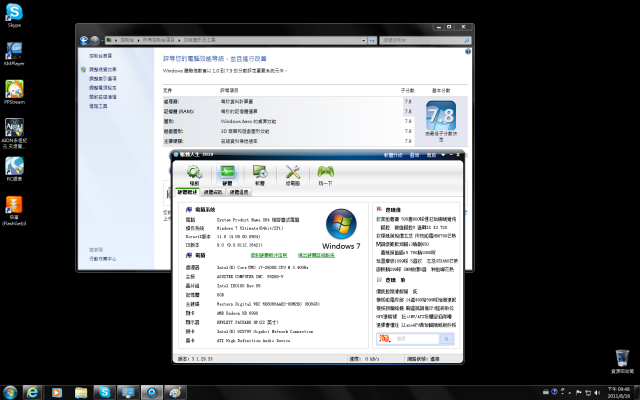Open the advanced tools sidebar link
This screenshot has height=400, width=640.
pyautogui.click(x=98, y=106)
